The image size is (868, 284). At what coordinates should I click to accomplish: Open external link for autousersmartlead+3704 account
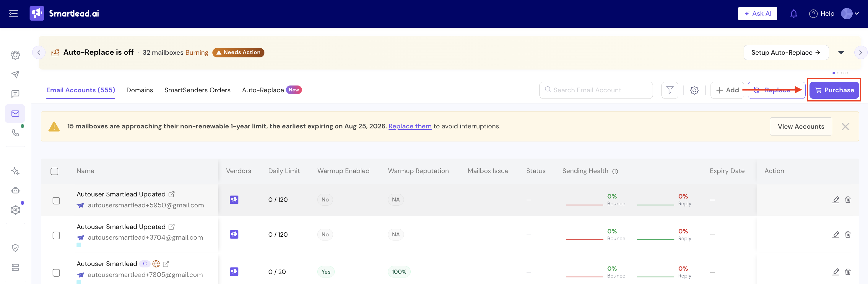[172, 227]
